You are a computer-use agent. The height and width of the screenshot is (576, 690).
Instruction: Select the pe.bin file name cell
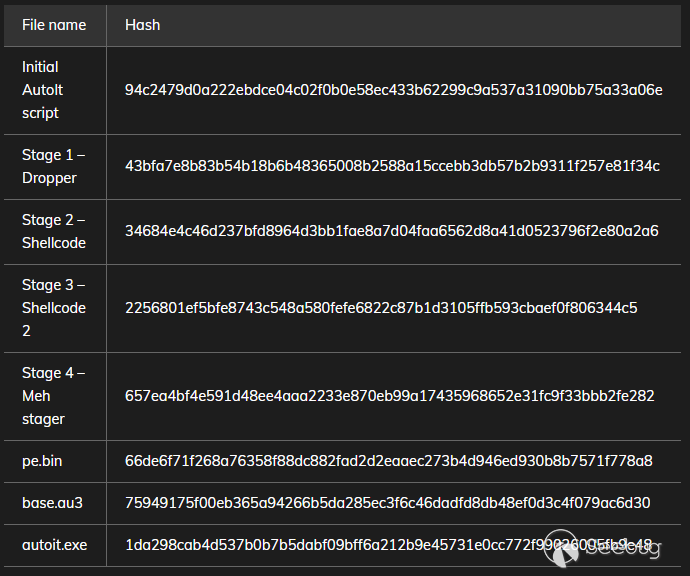point(44,461)
